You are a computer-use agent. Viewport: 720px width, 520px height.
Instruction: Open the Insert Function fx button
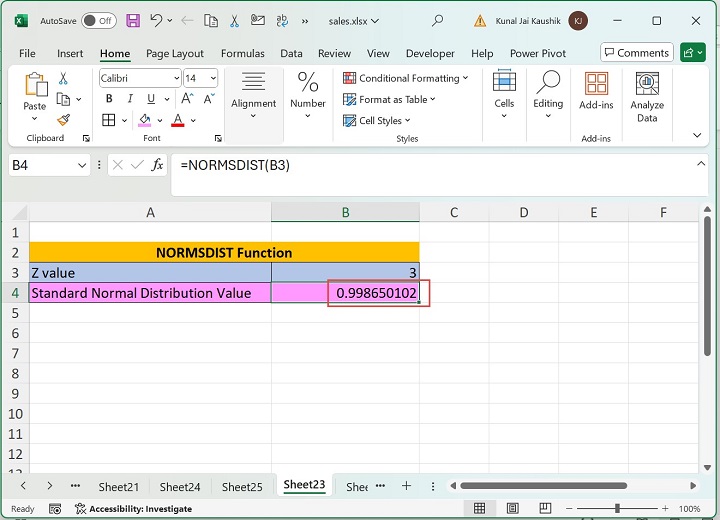click(x=157, y=165)
